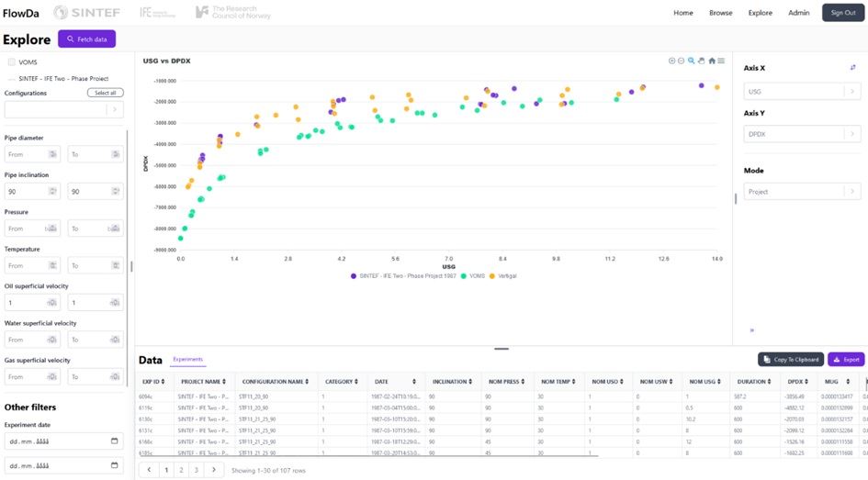Expand the Mode dropdown
The image size is (868, 480).
pyautogui.click(x=802, y=192)
